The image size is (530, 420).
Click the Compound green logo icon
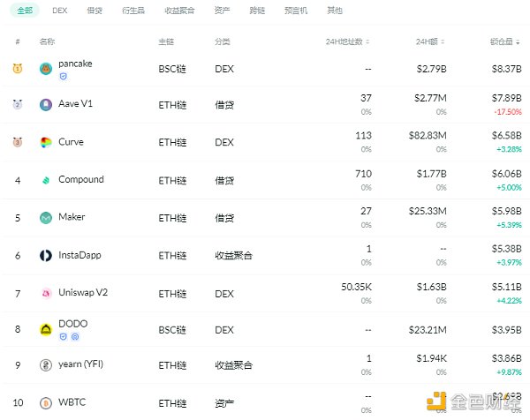tap(46, 180)
